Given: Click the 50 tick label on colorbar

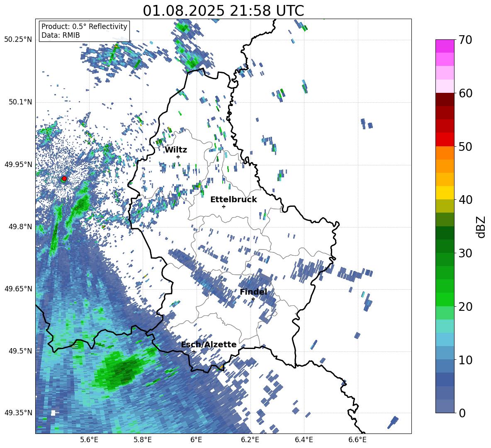Looking at the screenshot, I should [x=466, y=146].
